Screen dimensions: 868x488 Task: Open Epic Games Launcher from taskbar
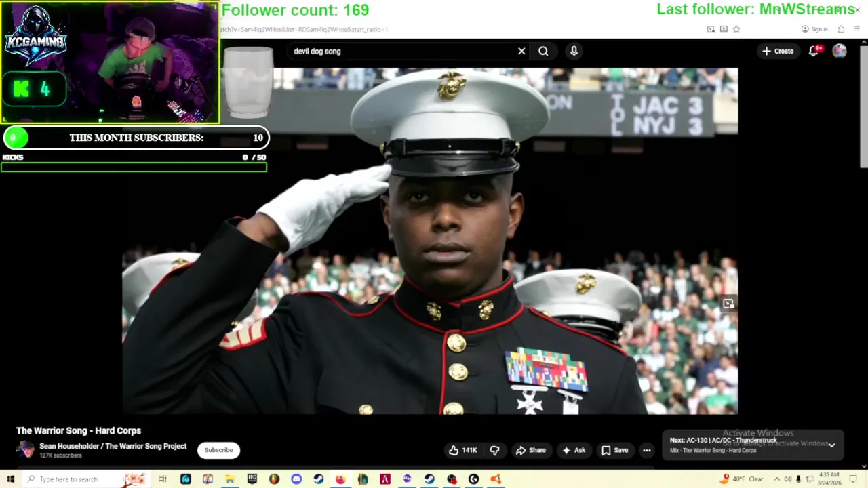coord(252,479)
